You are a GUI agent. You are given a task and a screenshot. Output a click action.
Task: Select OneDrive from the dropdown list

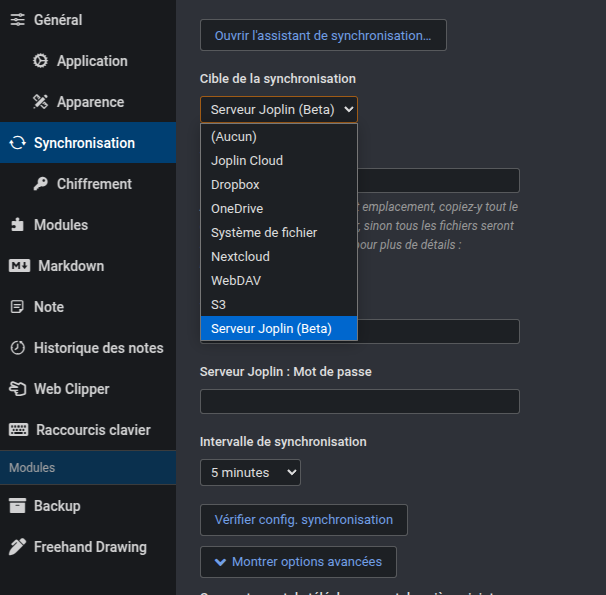tap(279, 208)
